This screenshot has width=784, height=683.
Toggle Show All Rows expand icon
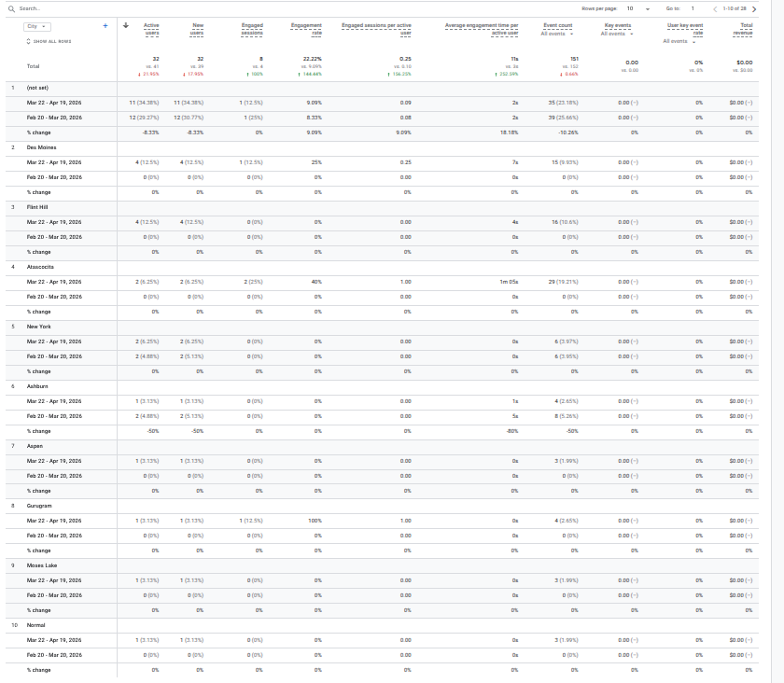[x=27, y=41]
